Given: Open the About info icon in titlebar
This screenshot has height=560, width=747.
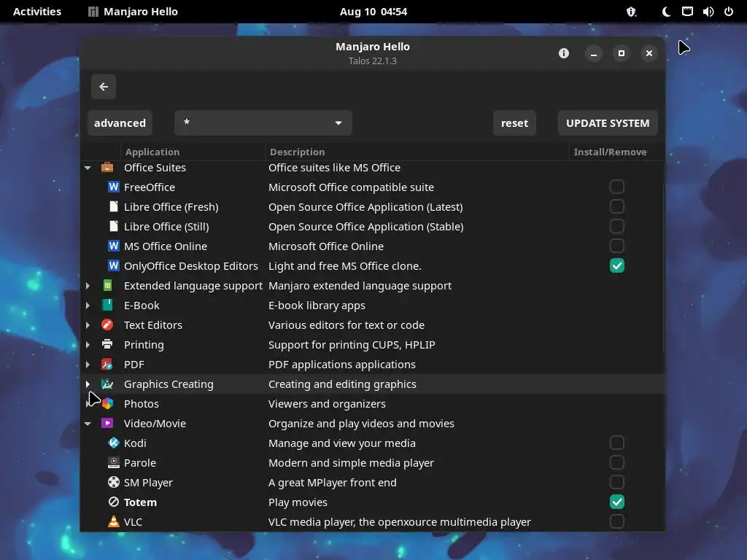Looking at the screenshot, I should [x=564, y=53].
